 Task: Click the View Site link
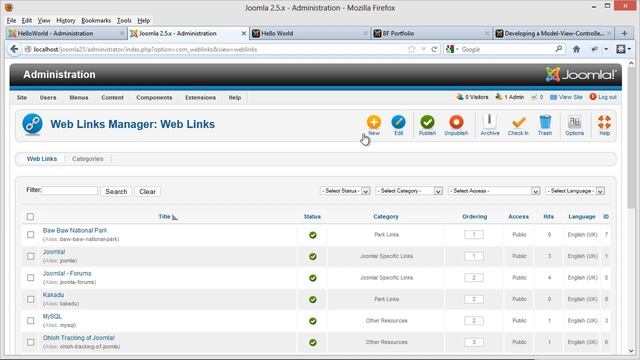click(566, 97)
